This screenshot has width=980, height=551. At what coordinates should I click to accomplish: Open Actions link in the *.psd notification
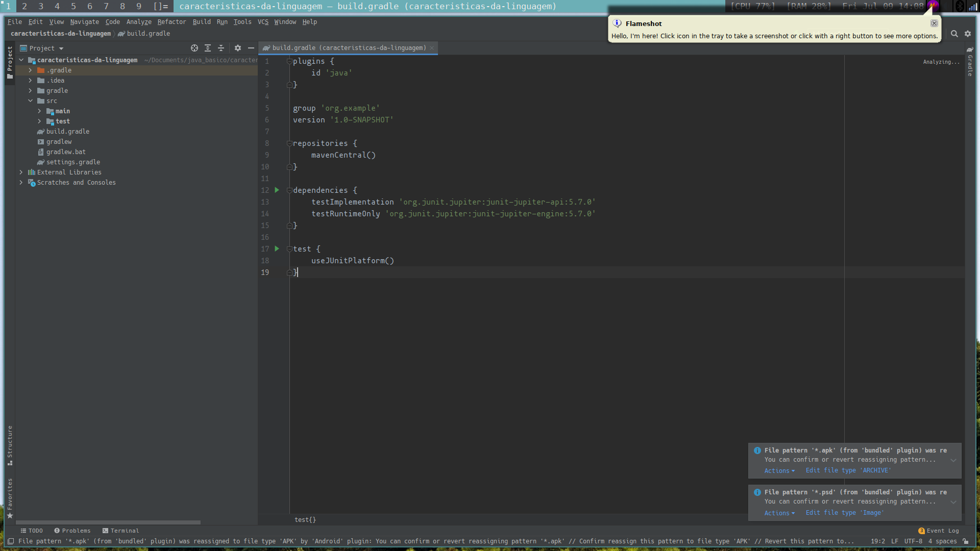click(x=779, y=513)
